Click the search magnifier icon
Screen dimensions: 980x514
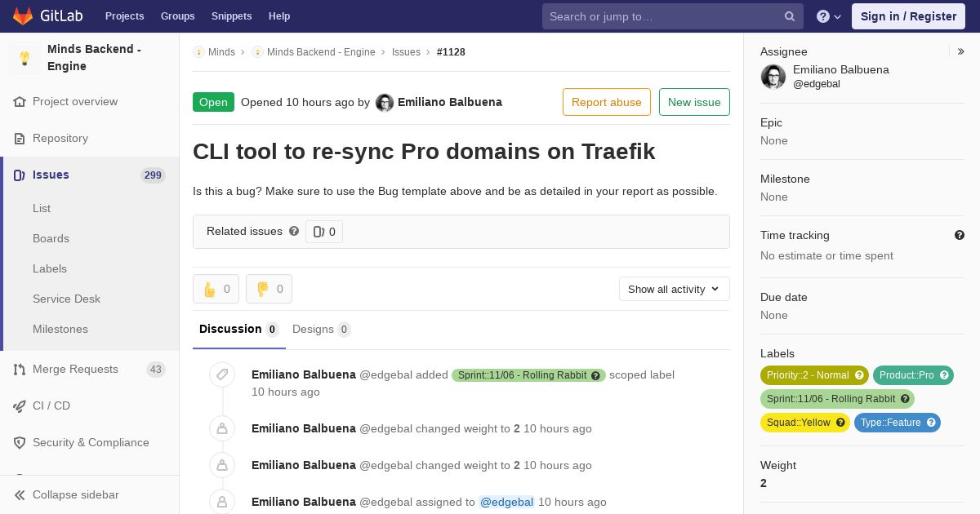[x=790, y=16]
